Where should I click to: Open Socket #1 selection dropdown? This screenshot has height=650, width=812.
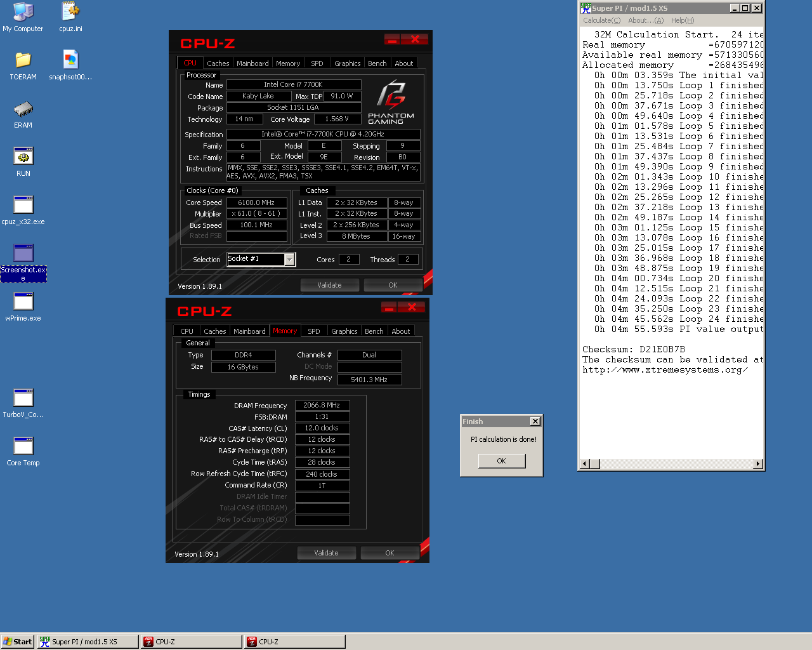coord(290,259)
